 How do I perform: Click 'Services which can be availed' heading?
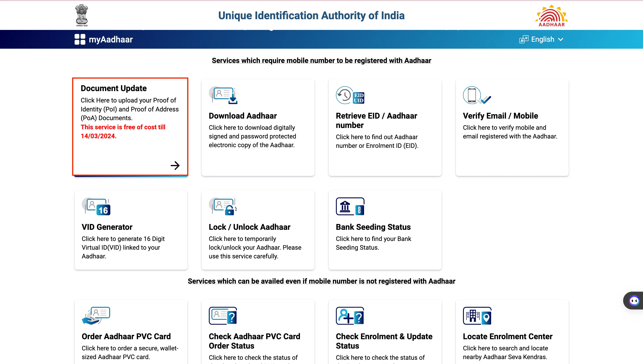[x=322, y=281]
